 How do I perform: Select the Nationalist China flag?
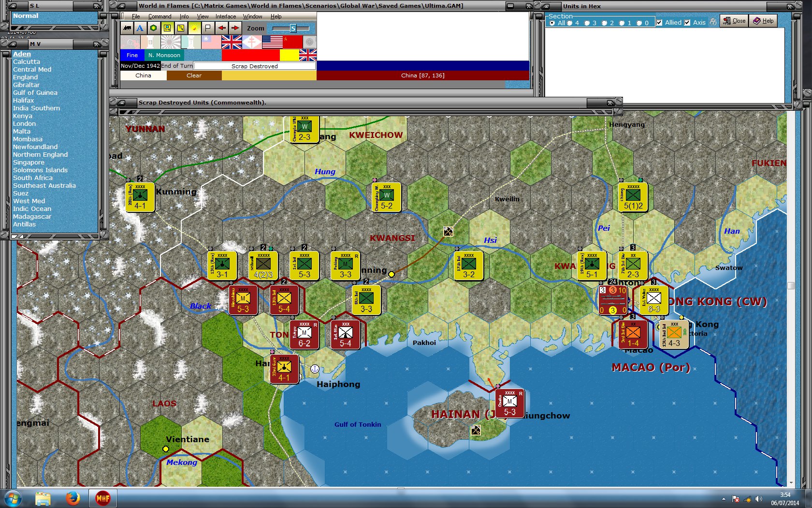tap(211, 42)
